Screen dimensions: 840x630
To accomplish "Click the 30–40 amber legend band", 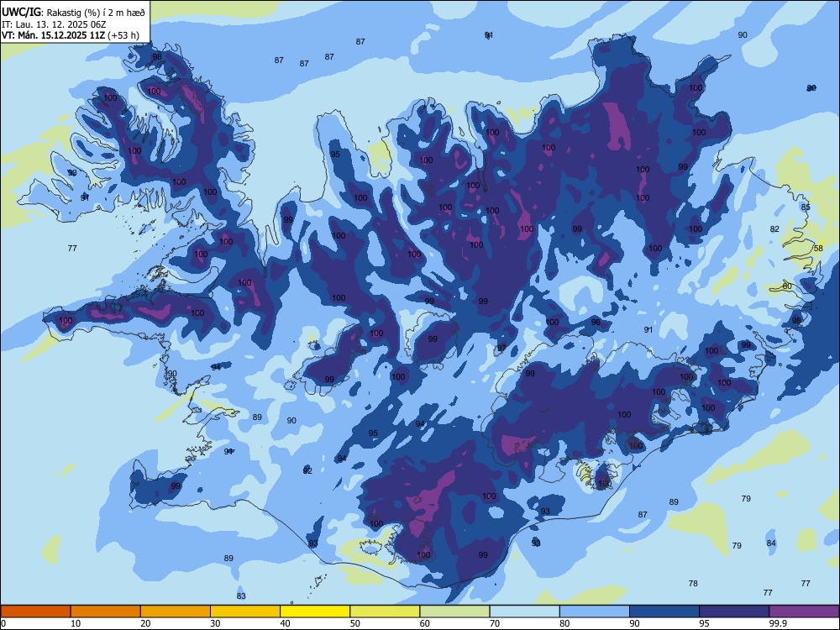I will [x=245, y=612].
